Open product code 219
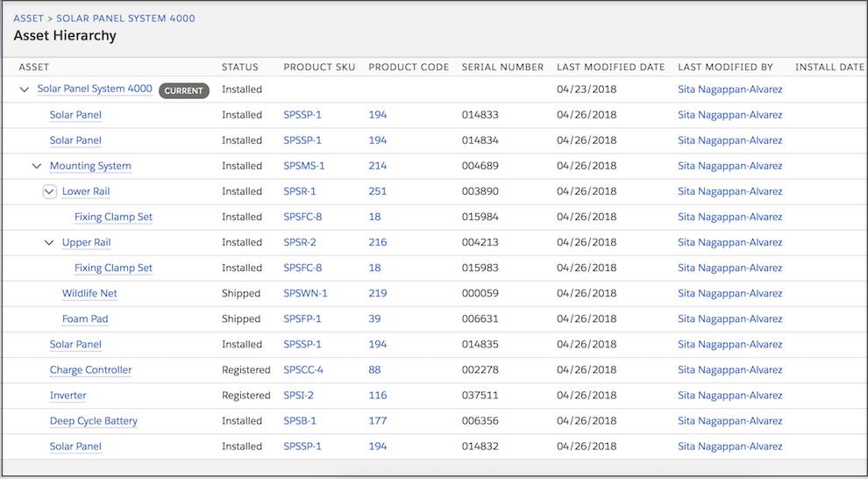Image resolution: width=868 pixels, height=479 pixels. (378, 293)
